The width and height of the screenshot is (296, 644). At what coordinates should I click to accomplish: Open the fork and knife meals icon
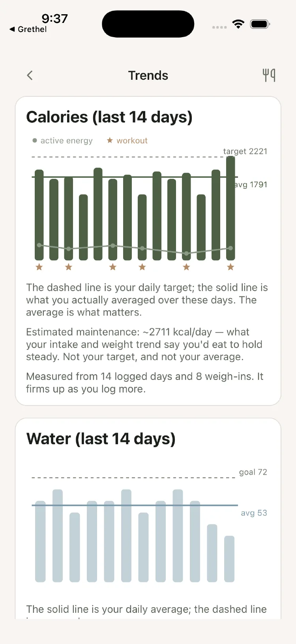click(x=269, y=75)
